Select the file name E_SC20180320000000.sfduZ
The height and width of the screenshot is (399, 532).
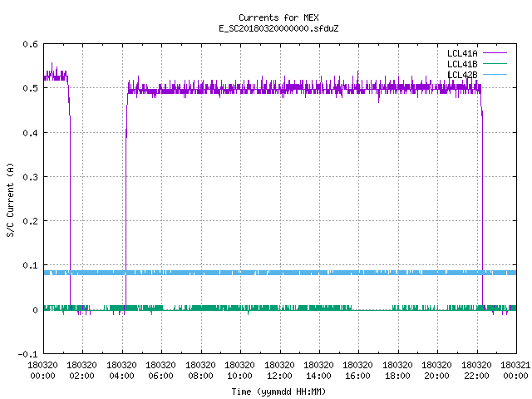click(x=278, y=28)
